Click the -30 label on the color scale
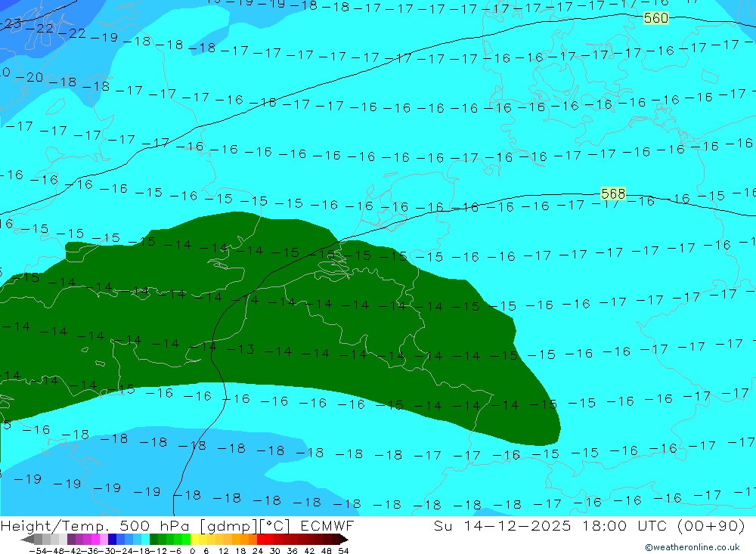 tap(109, 551)
